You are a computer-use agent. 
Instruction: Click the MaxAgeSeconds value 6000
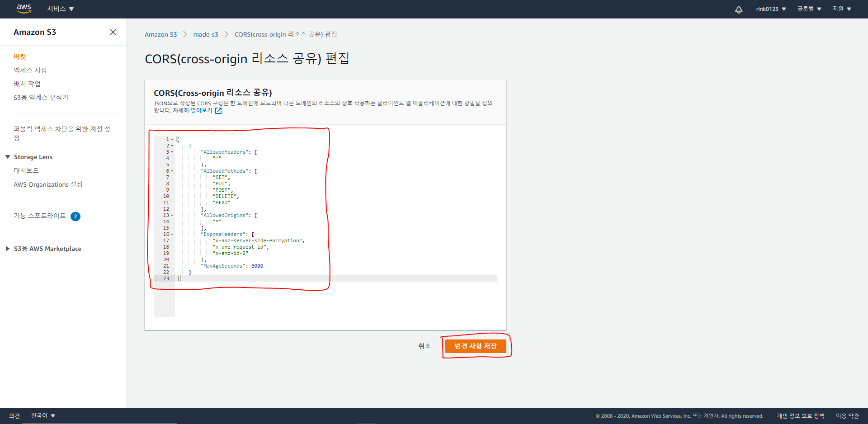coord(257,266)
